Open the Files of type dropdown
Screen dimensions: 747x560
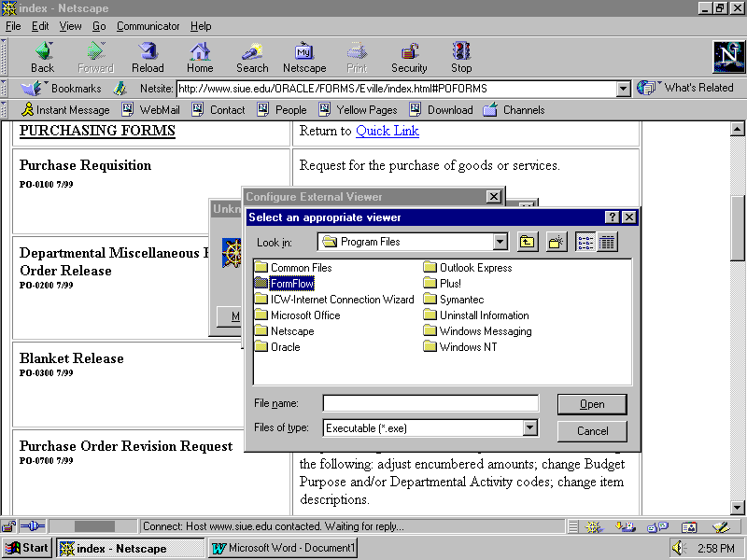click(x=530, y=428)
